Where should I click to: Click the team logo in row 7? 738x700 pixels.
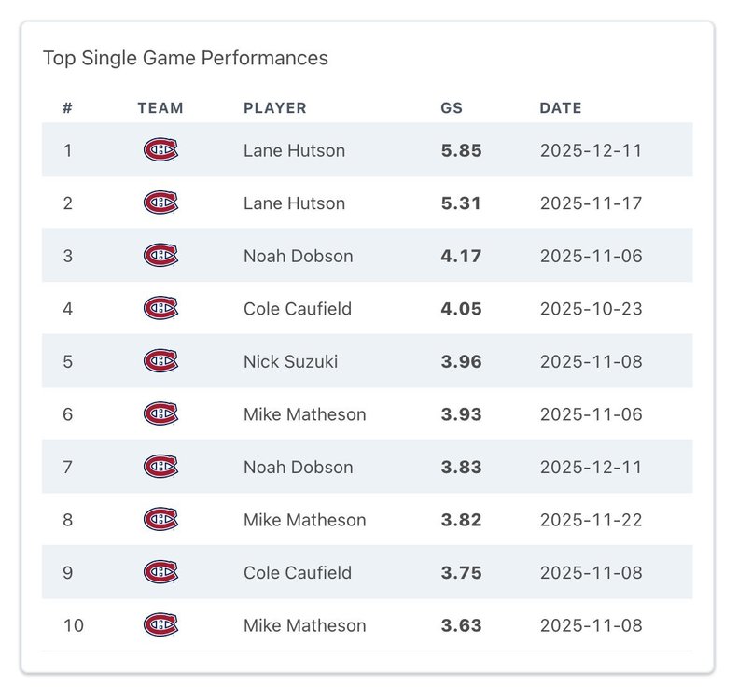click(160, 467)
